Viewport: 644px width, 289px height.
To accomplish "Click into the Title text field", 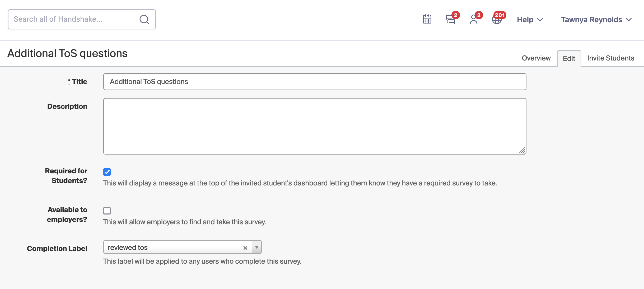I will click(315, 82).
